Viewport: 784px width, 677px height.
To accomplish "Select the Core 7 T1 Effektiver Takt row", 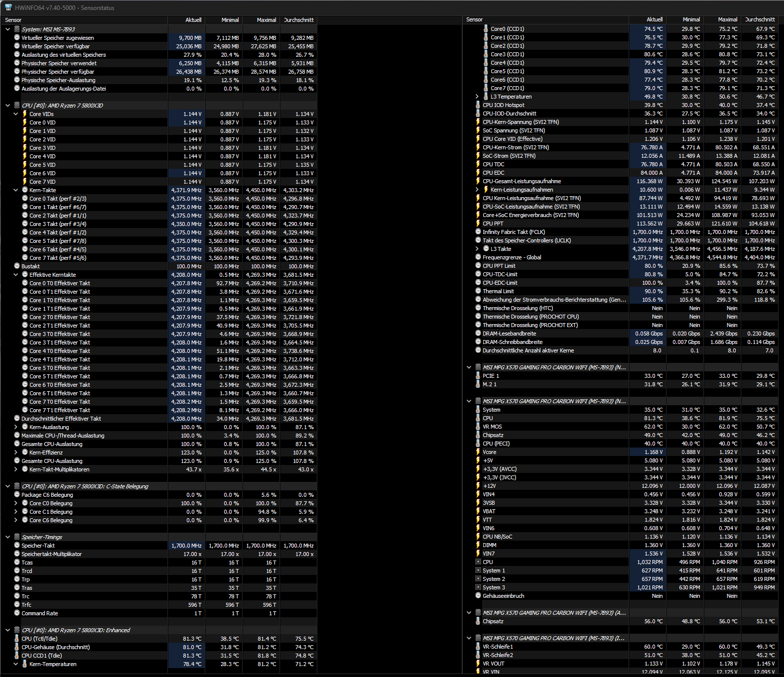I will click(x=159, y=410).
